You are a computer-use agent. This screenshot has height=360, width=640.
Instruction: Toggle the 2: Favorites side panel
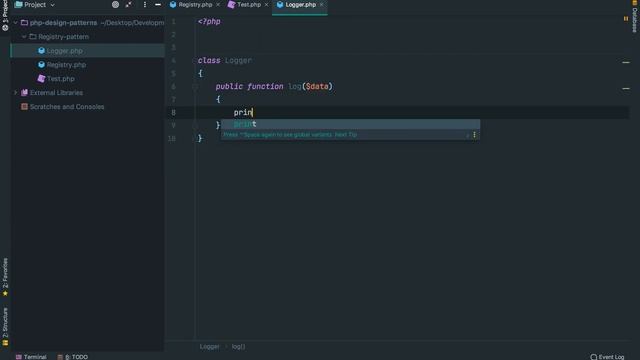[5, 277]
